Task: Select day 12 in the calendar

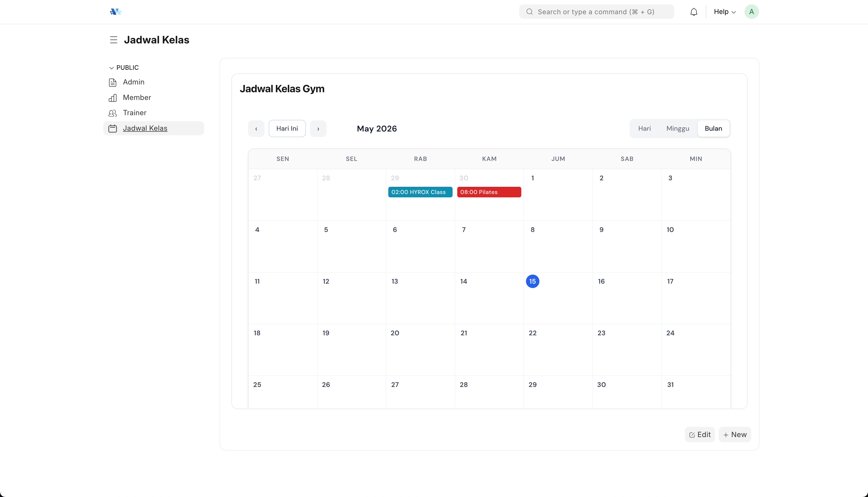Action: pyautogui.click(x=326, y=281)
